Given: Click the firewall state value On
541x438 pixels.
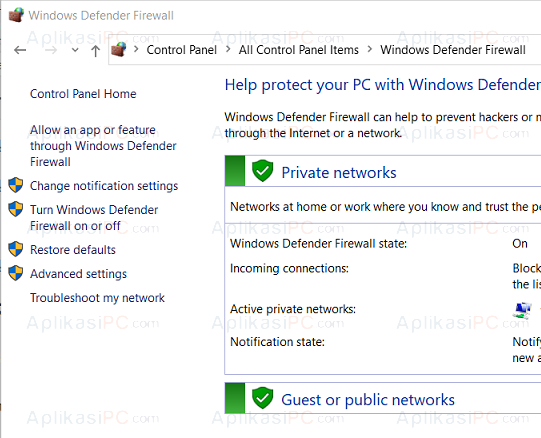Looking at the screenshot, I should [520, 244].
